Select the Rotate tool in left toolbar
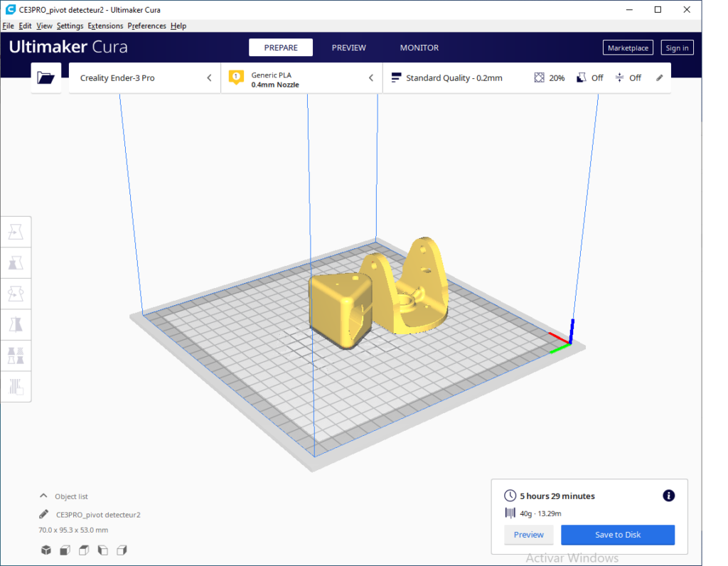 [x=16, y=294]
